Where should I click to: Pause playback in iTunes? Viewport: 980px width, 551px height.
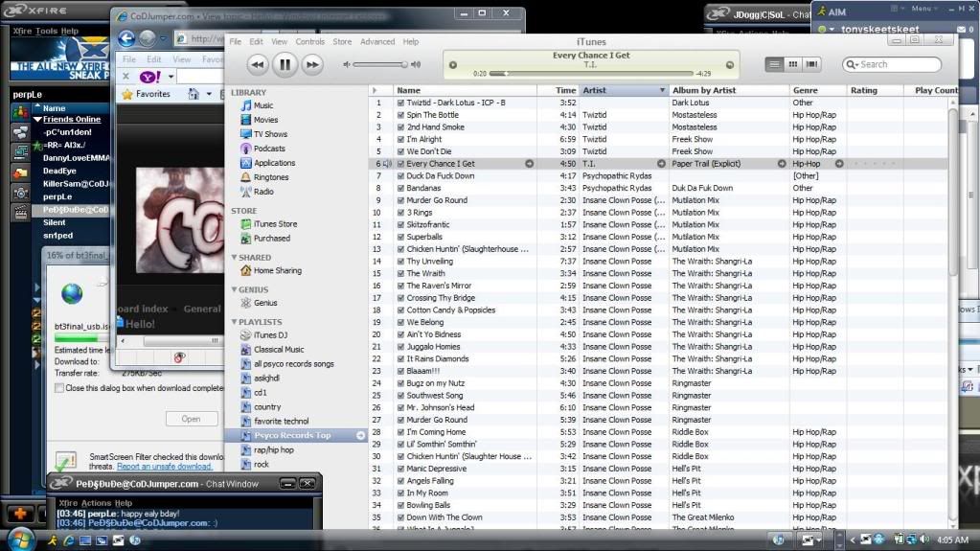285,64
